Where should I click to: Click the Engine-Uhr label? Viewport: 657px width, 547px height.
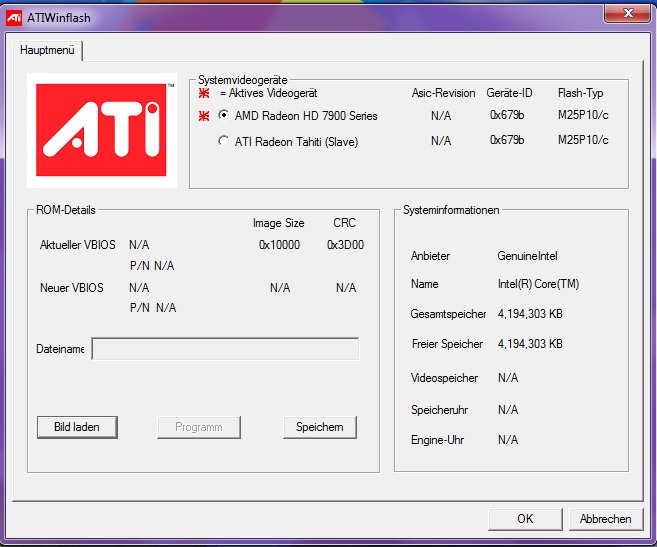click(x=437, y=440)
